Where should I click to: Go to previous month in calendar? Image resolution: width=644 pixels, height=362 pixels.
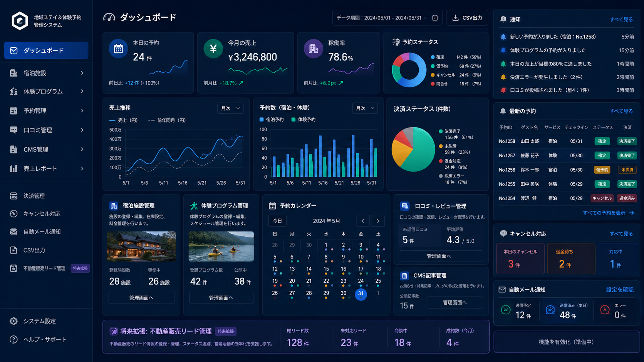point(363,221)
